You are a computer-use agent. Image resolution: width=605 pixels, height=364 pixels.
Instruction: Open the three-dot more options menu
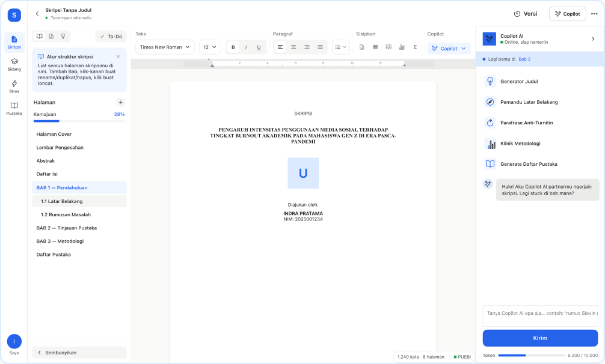pyautogui.click(x=594, y=14)
